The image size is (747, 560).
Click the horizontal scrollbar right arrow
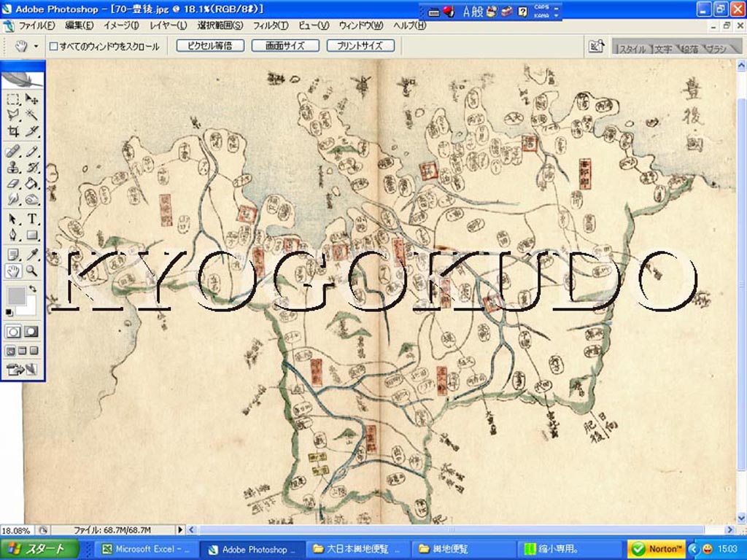[x=729, y=529]
